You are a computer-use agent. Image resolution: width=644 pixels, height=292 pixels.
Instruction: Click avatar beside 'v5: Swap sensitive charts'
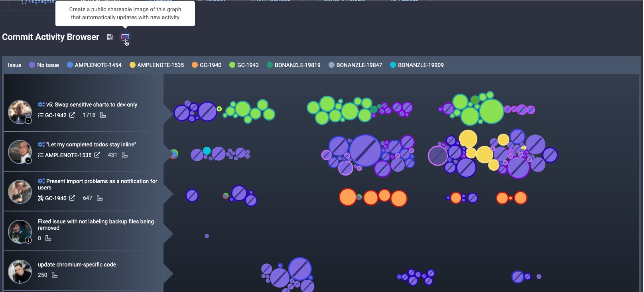[x=20, y=112]
